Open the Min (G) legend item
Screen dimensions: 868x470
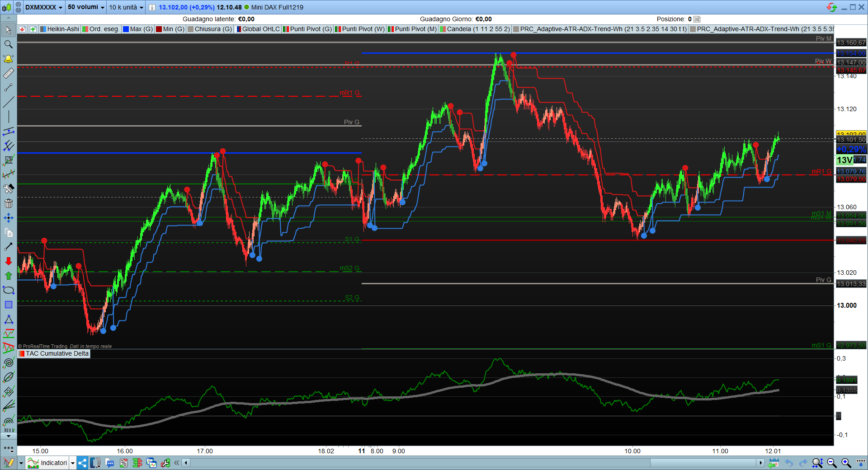(170, 29)
